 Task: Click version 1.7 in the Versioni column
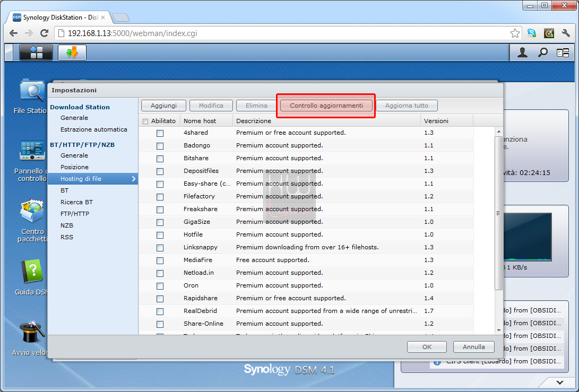429,311
